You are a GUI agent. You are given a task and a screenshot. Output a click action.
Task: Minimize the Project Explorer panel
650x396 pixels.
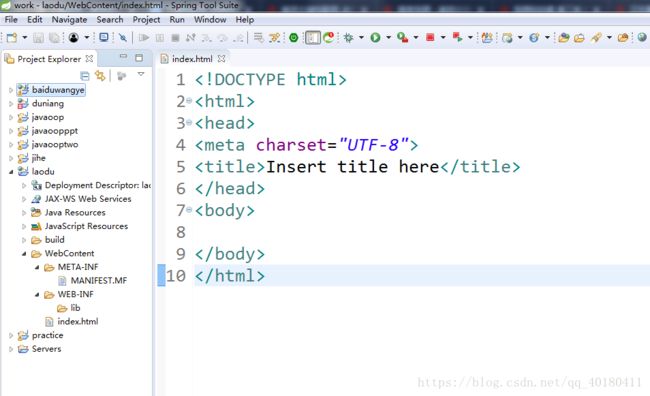click(x=123, y=57)
